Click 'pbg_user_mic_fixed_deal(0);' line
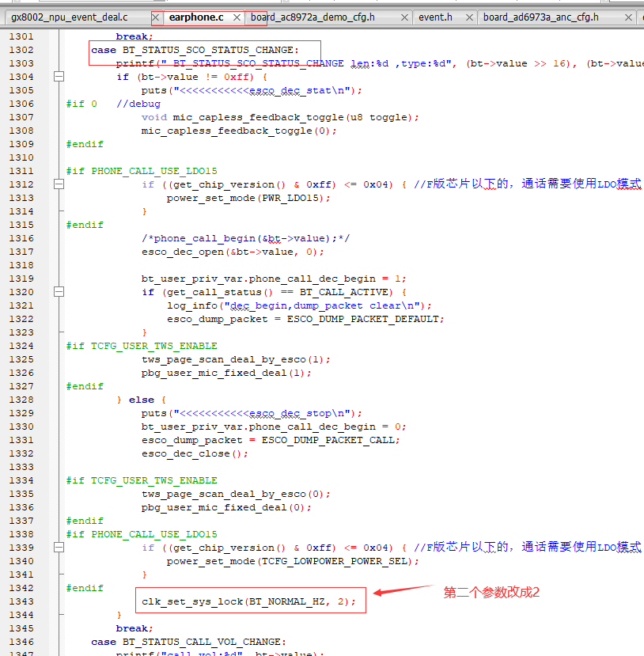This screenshot has height=656, width=644. pos(226,507)
